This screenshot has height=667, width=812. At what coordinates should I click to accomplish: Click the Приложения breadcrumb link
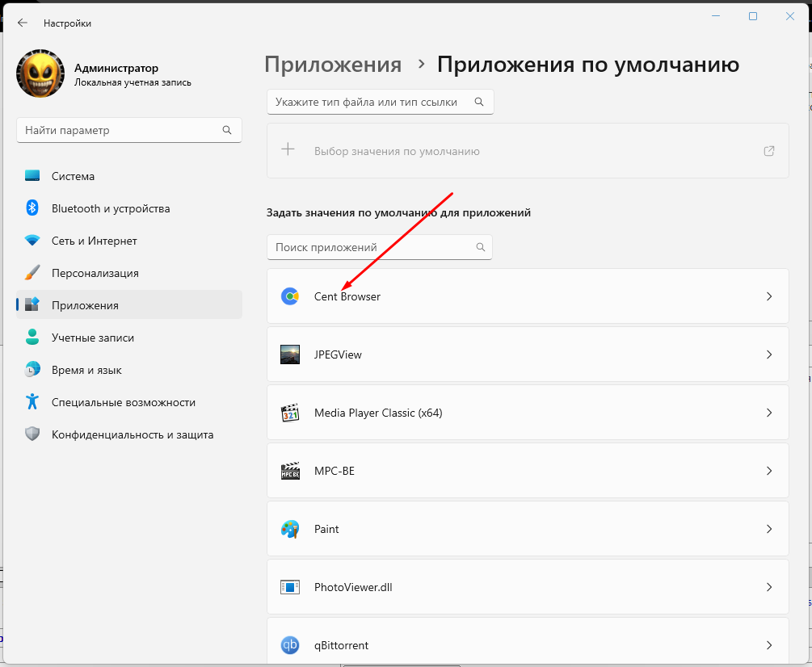click(332, 65)
